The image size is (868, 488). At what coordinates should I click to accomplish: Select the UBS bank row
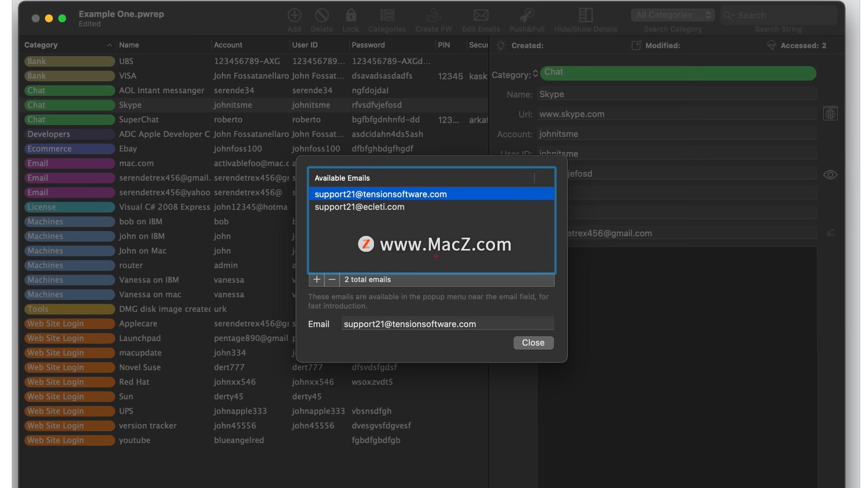(254, 61)
